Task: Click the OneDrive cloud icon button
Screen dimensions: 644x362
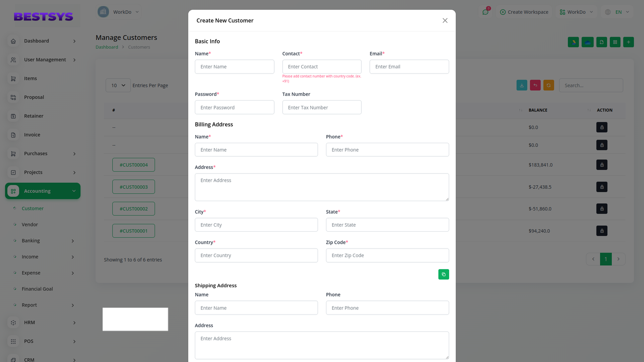Action: coord(587,42)
